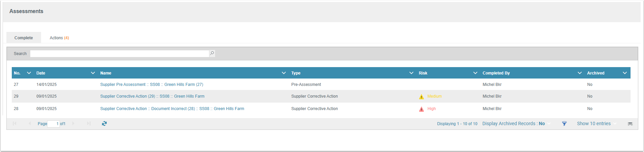This screenshot has width=644, height=152.
Task: Switch to the Actions tab
Action: point(59,38)
